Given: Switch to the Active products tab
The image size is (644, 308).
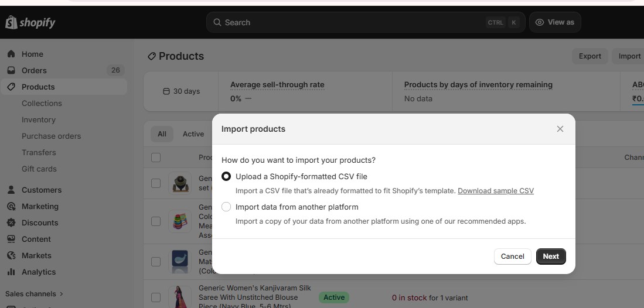Looking at the screenshot, I should coord(193,134).
